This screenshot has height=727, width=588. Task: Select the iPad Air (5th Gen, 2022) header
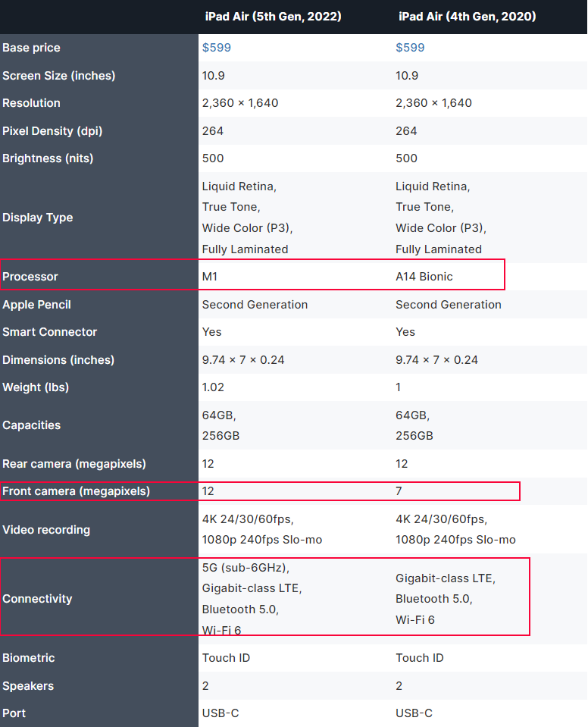274,17
